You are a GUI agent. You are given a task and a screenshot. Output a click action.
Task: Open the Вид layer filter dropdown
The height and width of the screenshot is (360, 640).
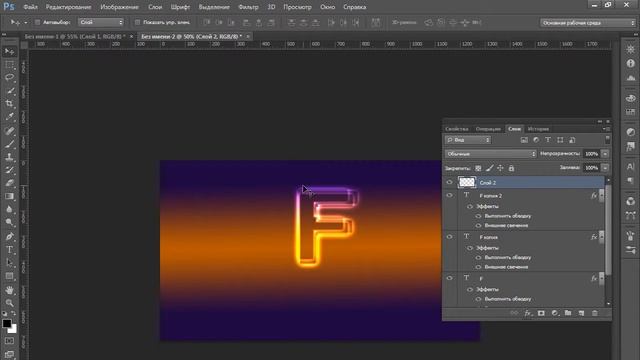pos(468,140)
